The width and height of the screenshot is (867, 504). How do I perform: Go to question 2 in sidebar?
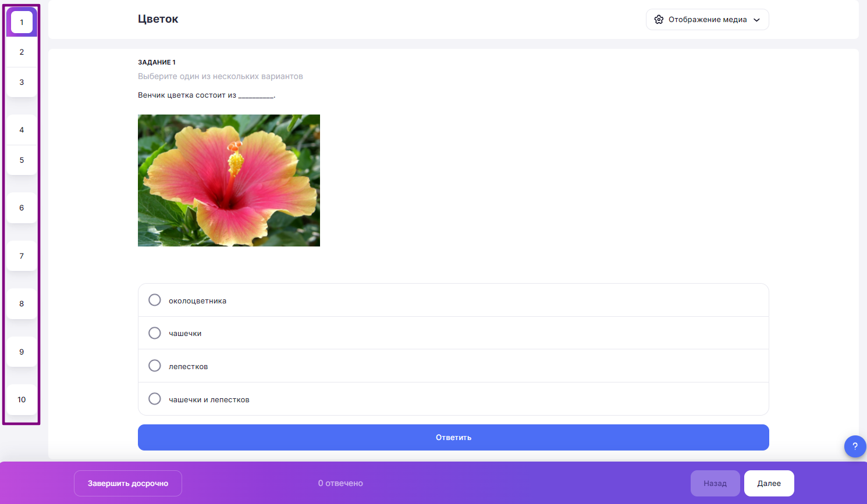pyautogui.click(x=22, y=52)
